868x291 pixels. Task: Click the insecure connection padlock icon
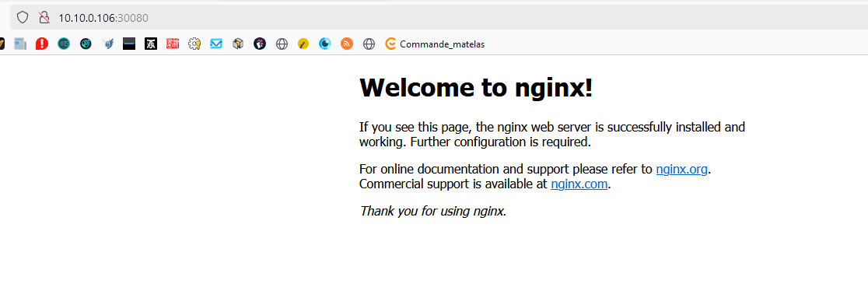tap(44, 18)
